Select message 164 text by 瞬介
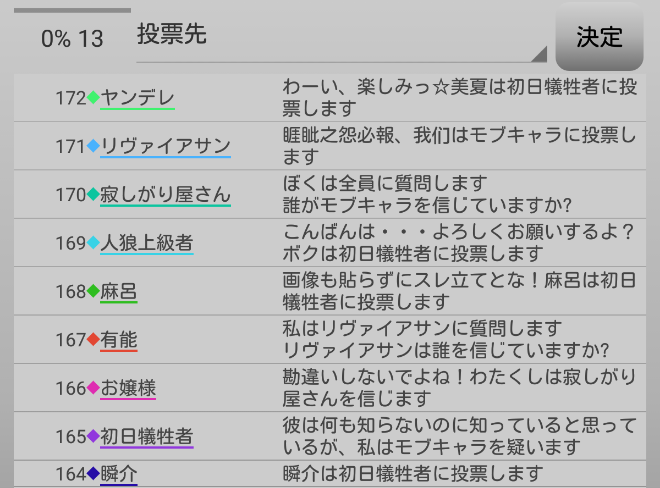660x488 pixels. [412, 473]
